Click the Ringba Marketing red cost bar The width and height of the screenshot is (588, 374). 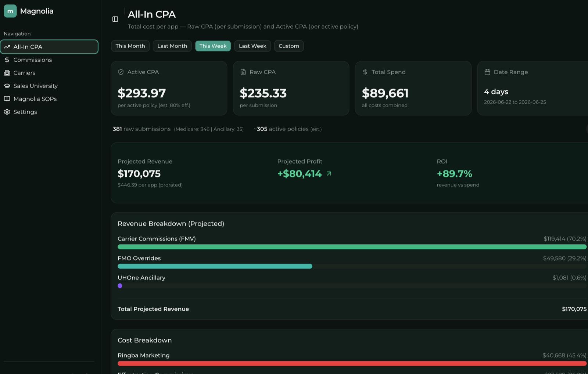coord(352,363)
